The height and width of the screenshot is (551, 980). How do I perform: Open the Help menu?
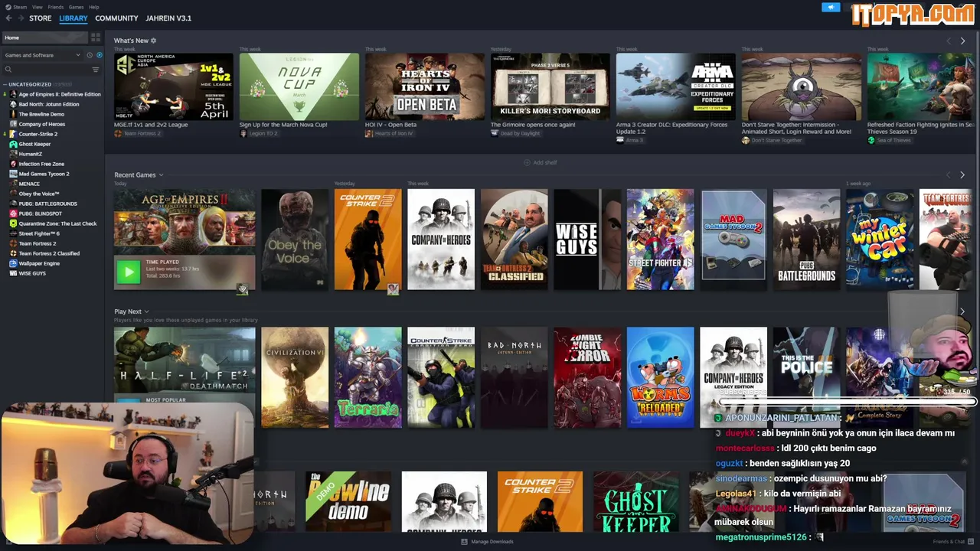(x=94, y=7)
